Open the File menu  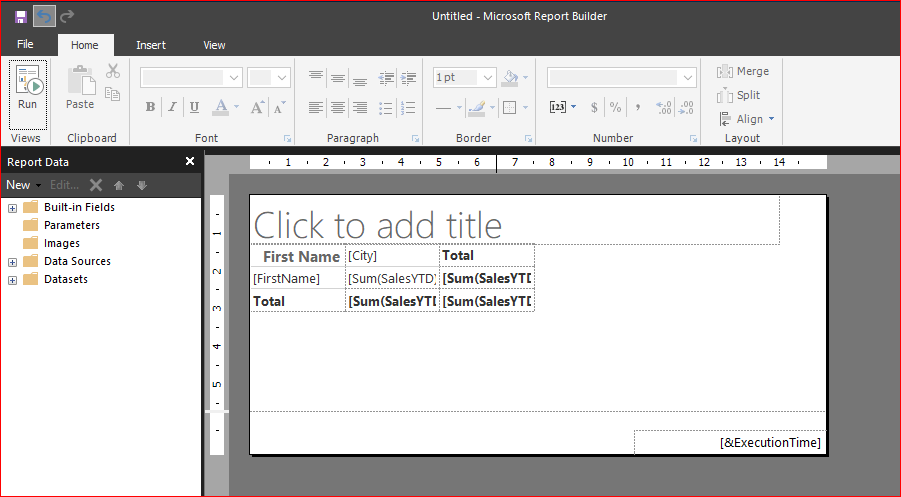click(25, 45)
